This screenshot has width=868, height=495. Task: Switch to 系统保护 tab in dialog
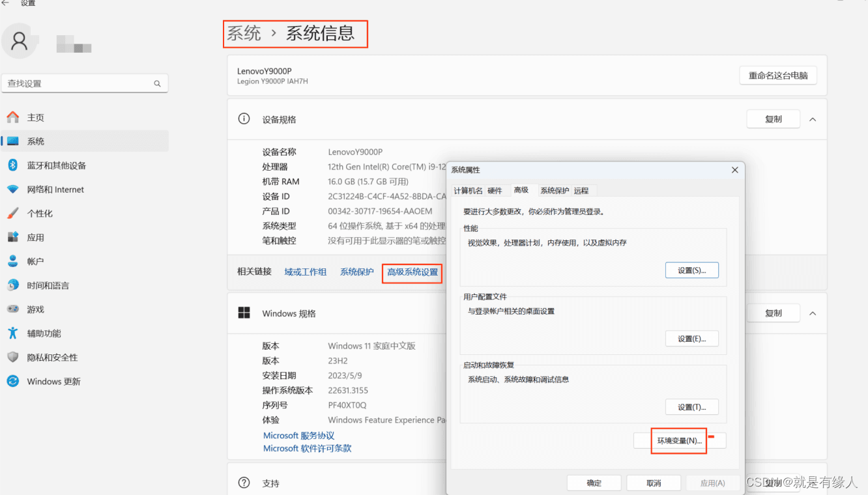click(x=555, y=190)
